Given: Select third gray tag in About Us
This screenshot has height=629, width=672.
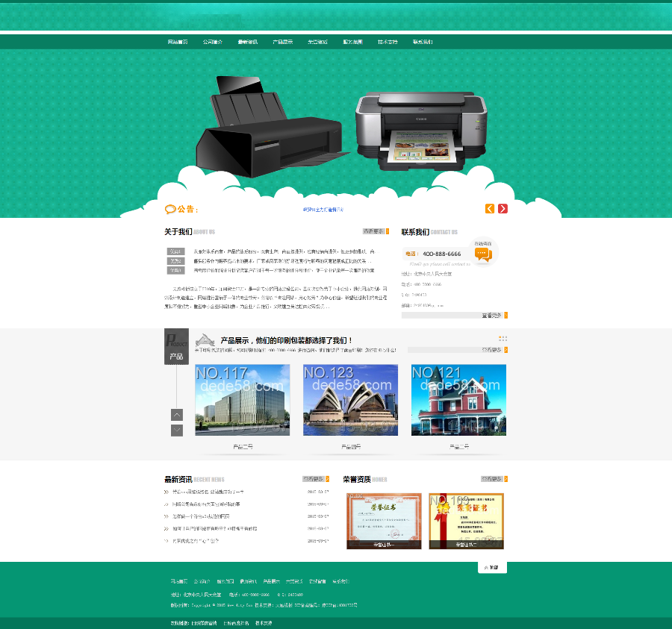Looking at the screenshot, I should pyautogui.click(x=175, y=270).
